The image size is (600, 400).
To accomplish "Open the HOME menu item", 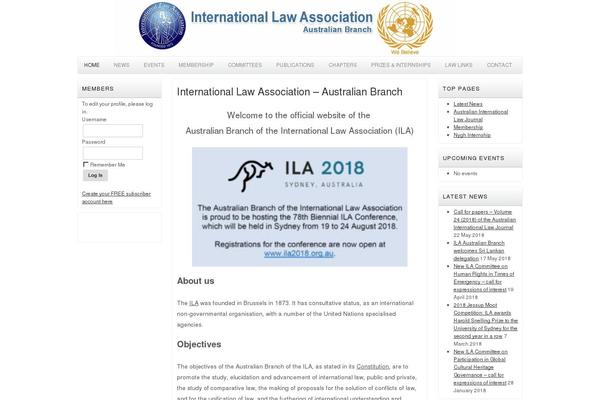I will click(x=92, y=65).
